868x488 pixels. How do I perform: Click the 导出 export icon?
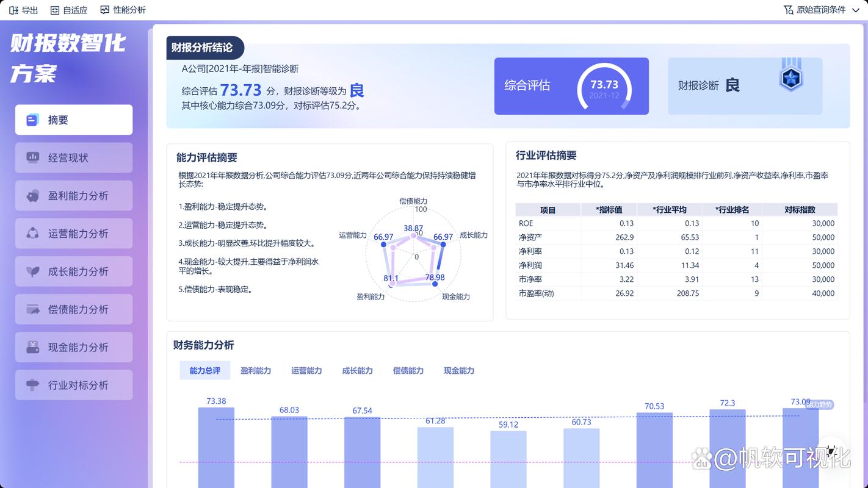point(13,10)
